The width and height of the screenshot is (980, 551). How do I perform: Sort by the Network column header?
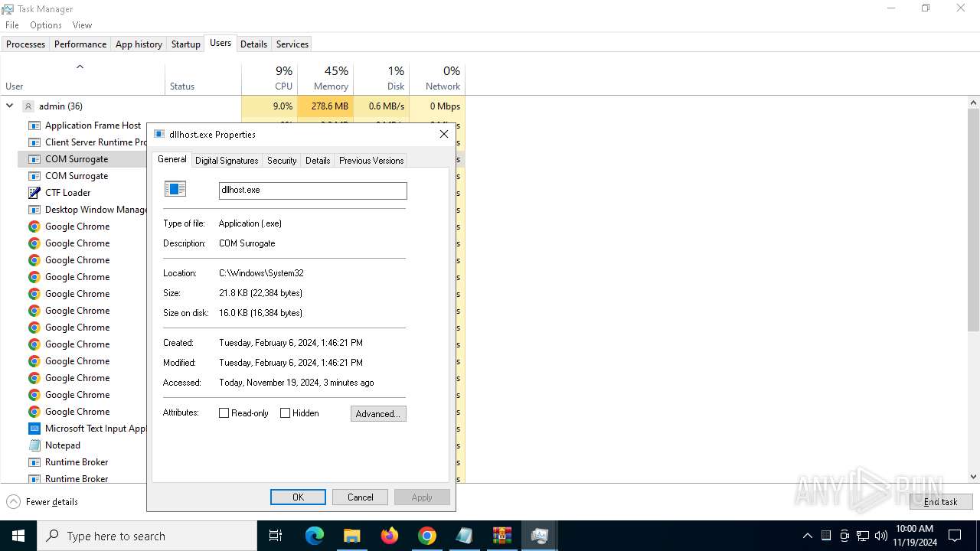click(437, 78)
